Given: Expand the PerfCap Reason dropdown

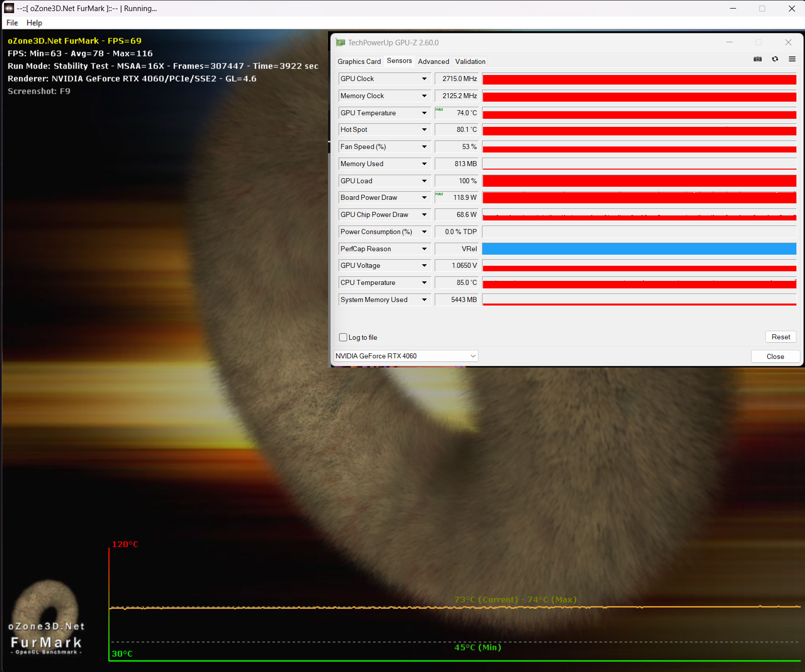Looking at the screenshot, I should click(x=424, y=249).
